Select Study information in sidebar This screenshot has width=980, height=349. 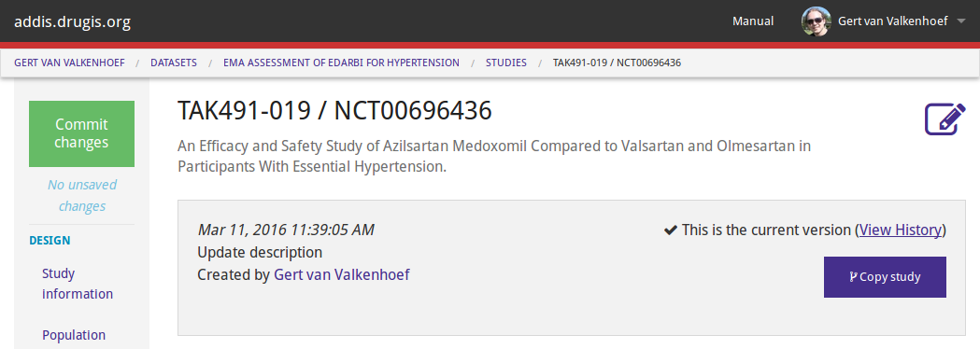coord(78,284)
